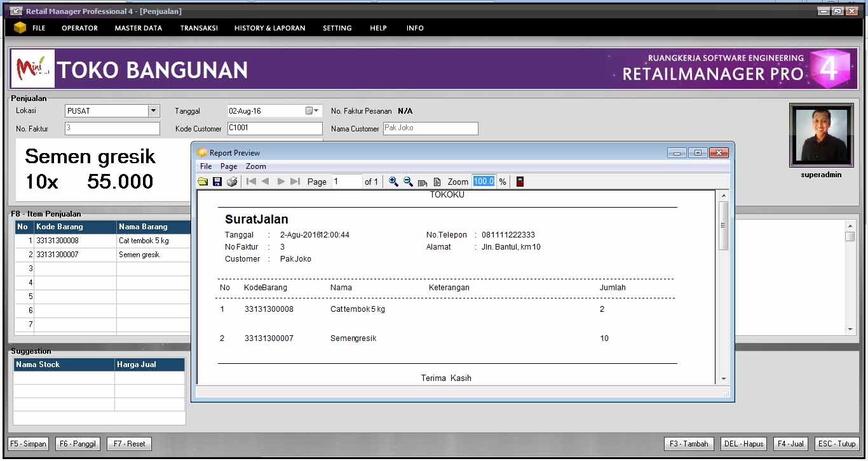
Task: Print the Surat Jalan report
Action: point(232,182)
